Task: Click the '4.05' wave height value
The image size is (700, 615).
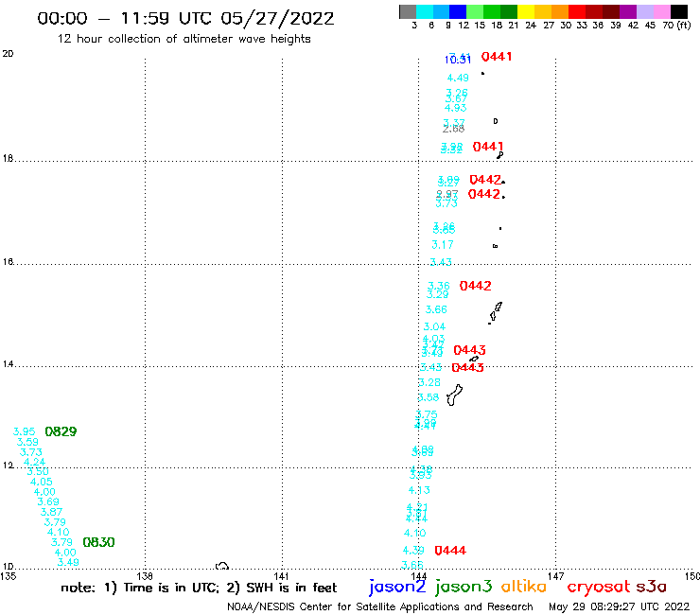Action: (41, 482)
